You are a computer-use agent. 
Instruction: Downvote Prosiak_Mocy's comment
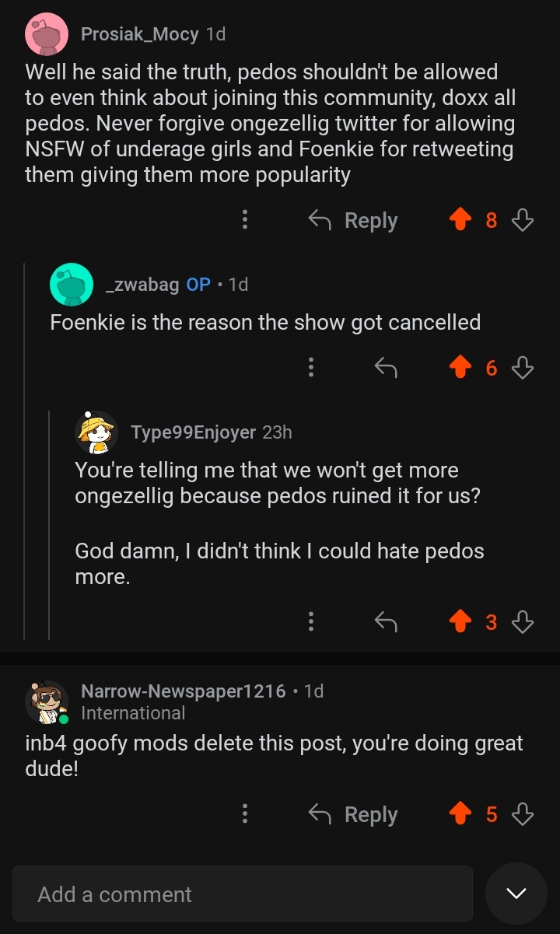pos(523,221)
